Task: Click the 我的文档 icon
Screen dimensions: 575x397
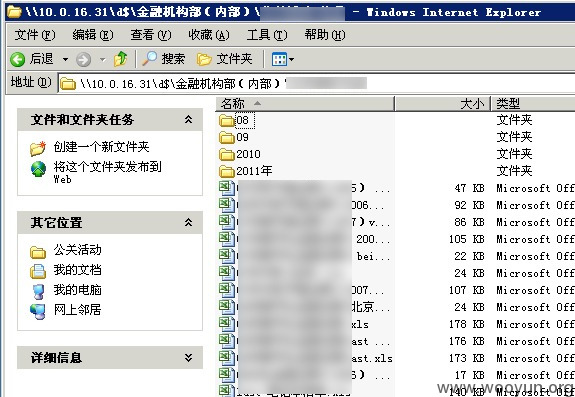Action: (38, 272)
